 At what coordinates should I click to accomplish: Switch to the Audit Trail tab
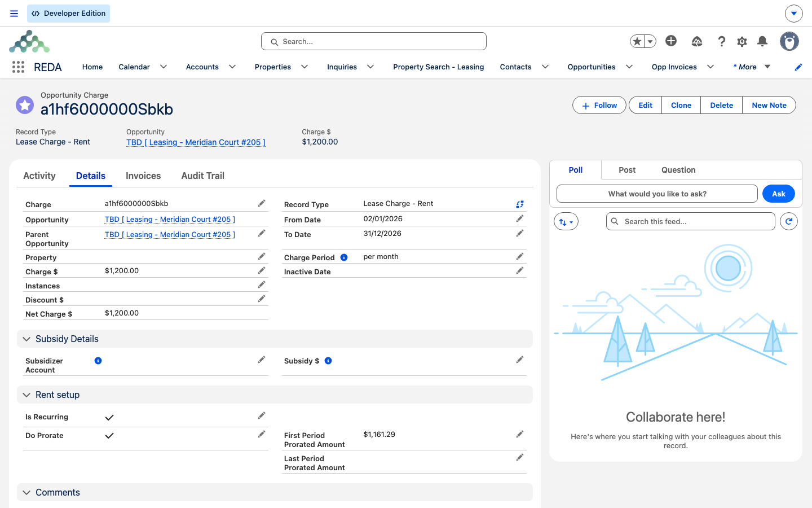(x=203, y=176)
